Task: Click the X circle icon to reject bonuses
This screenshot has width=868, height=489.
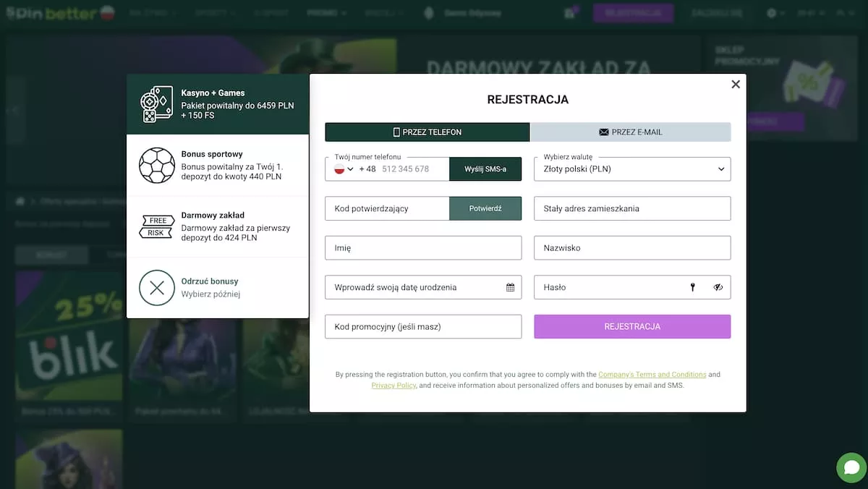Action: (156, 288)
